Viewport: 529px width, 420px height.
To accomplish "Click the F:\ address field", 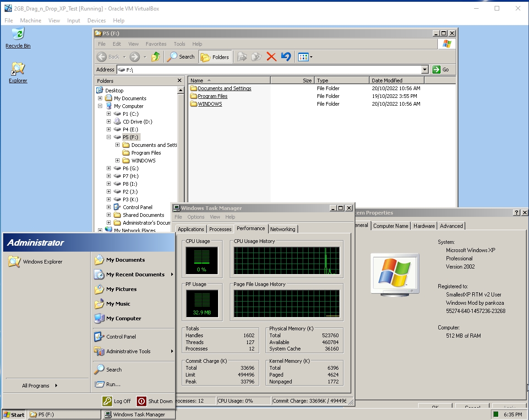I will [x=269, y=70].
